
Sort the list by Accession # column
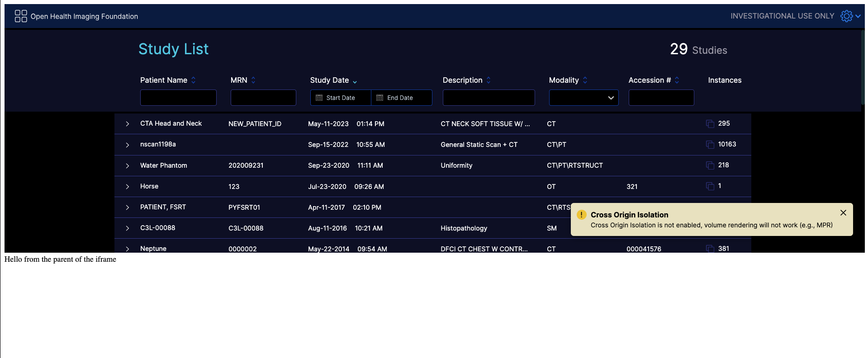click(x=677, y=80)
